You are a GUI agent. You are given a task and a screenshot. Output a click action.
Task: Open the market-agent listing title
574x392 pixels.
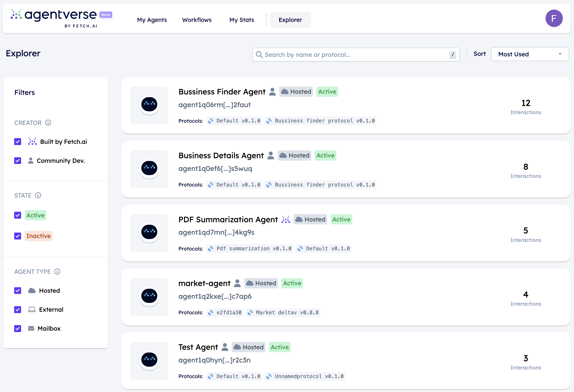click(204, 283)
